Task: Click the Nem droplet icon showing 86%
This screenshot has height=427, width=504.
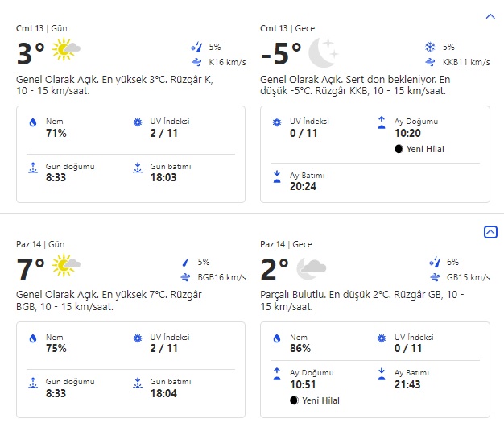Action: click(x=277, y=338)
